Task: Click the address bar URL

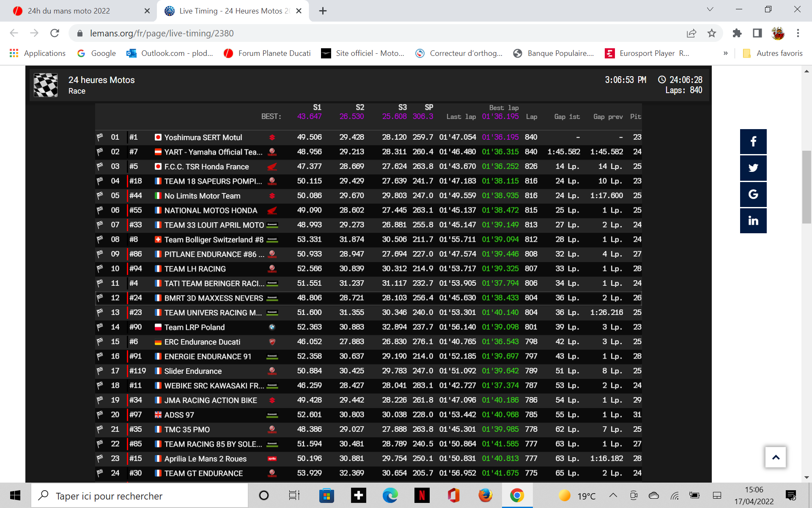Action: click(x=162, y=33)
